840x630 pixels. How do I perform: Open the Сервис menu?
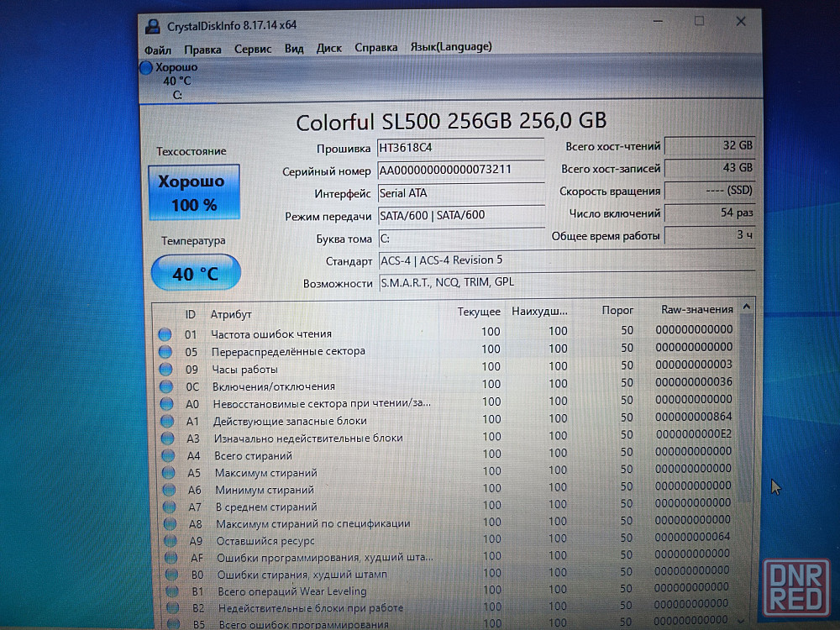pos(253,49)
